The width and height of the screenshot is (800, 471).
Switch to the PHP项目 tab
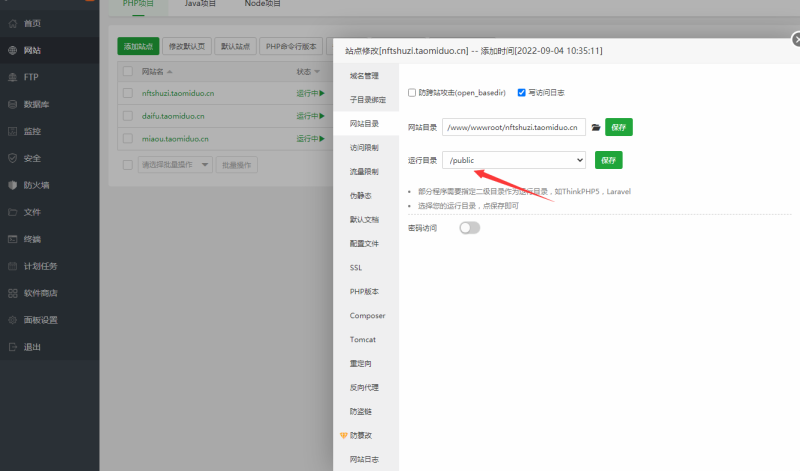(x=138, y=4)
